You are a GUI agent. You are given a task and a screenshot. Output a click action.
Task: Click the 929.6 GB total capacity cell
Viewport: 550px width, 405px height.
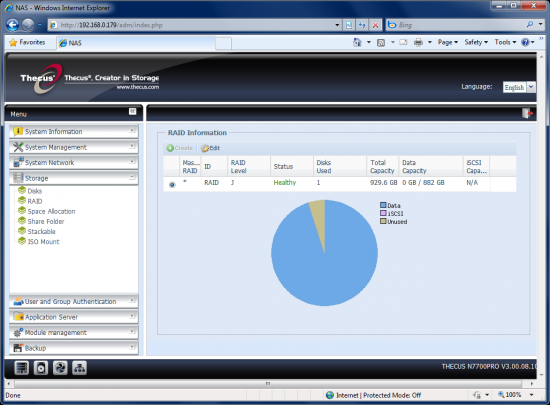pos(383,183)
